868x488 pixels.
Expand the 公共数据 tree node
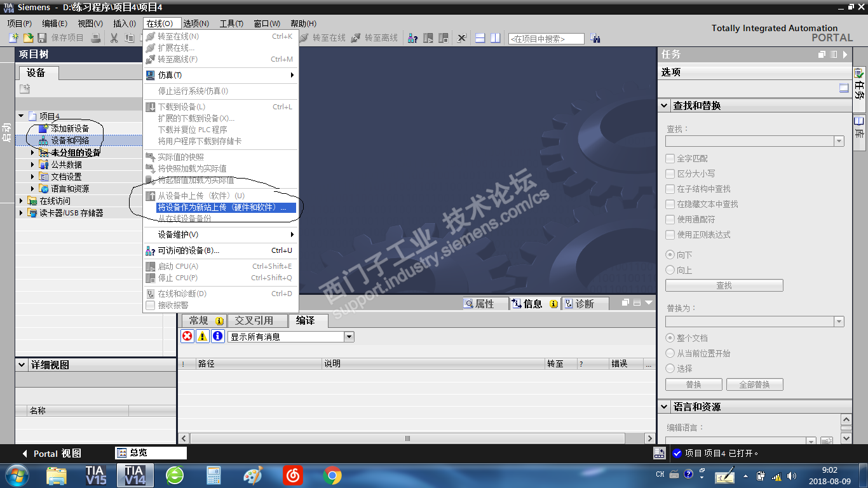click(32, 165)
